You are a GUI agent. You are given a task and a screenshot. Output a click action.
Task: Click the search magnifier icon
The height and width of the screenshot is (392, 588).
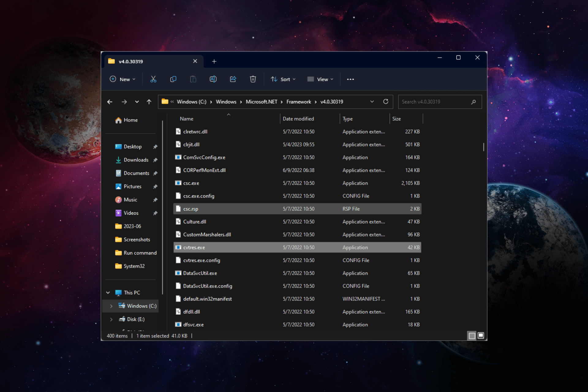click(x=473, y=102)
